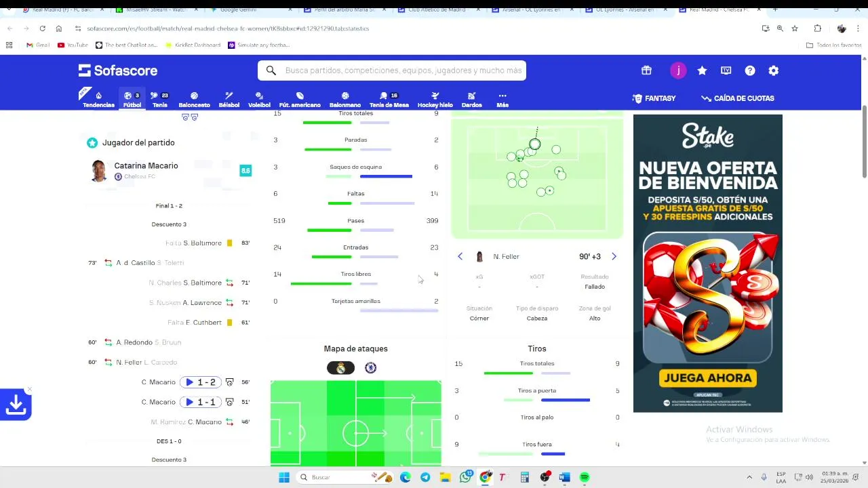Screen dimensions: 868x488
Task: Click N. Feller shot player name
Action: coord(506,257)
